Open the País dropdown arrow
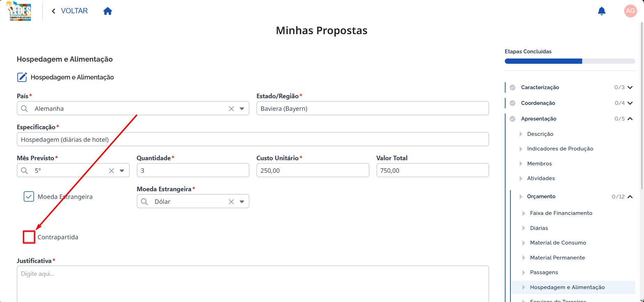 click(242, 109)
